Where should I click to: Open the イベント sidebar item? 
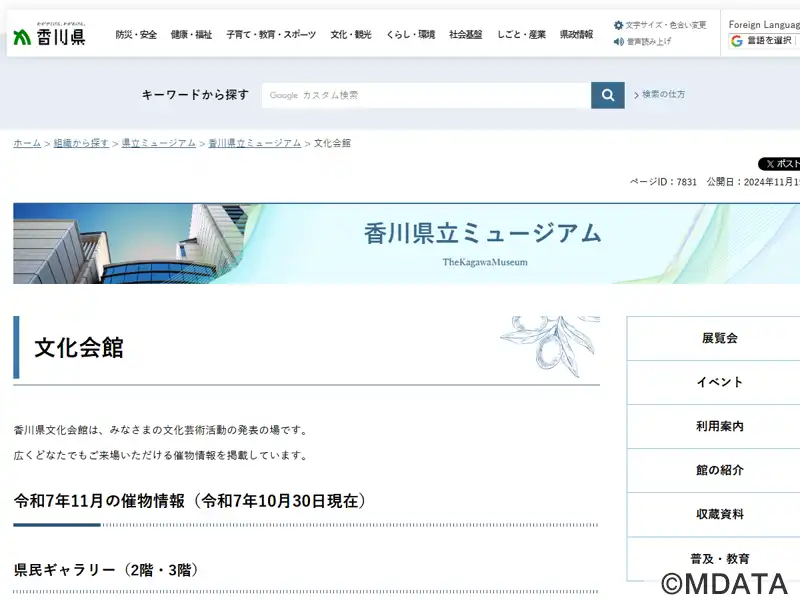click(x=719, y=382)
